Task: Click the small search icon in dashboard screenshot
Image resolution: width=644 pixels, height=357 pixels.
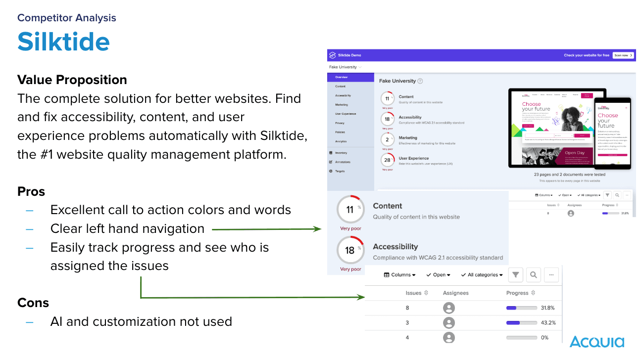Action: pos(618,195)
